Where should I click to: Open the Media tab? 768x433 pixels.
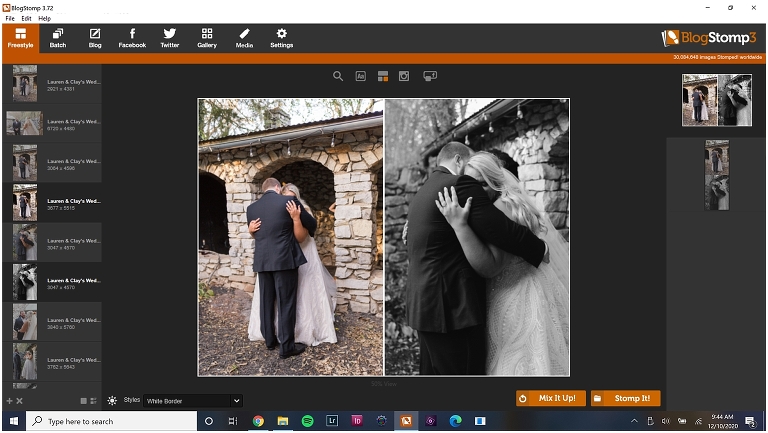pos(244,38)
